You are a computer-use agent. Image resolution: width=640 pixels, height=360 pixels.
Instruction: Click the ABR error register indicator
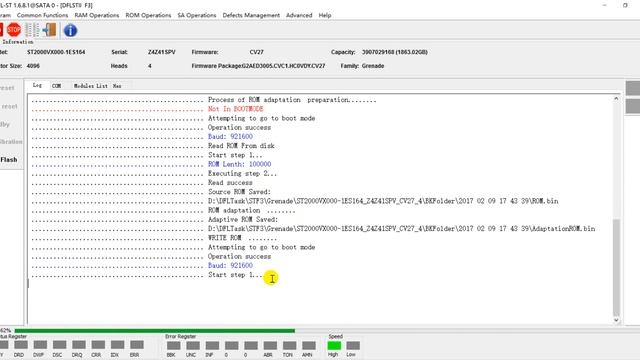tap(270, 346)
